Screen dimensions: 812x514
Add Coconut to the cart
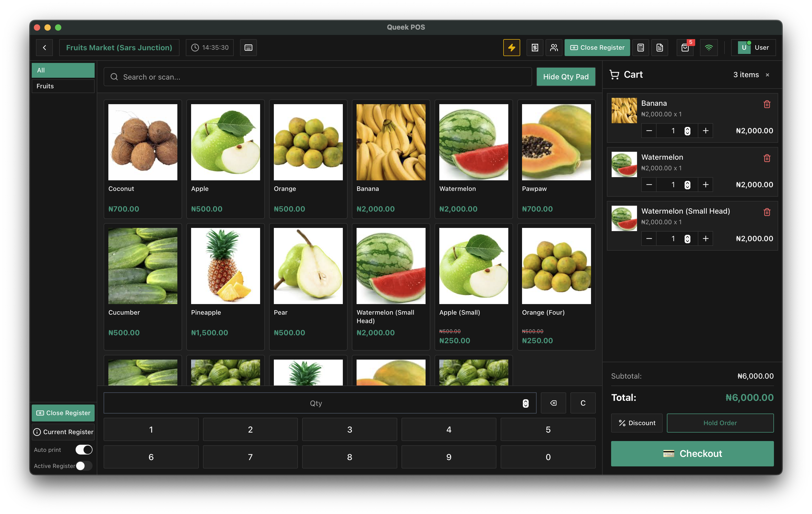tap(143, 159)
